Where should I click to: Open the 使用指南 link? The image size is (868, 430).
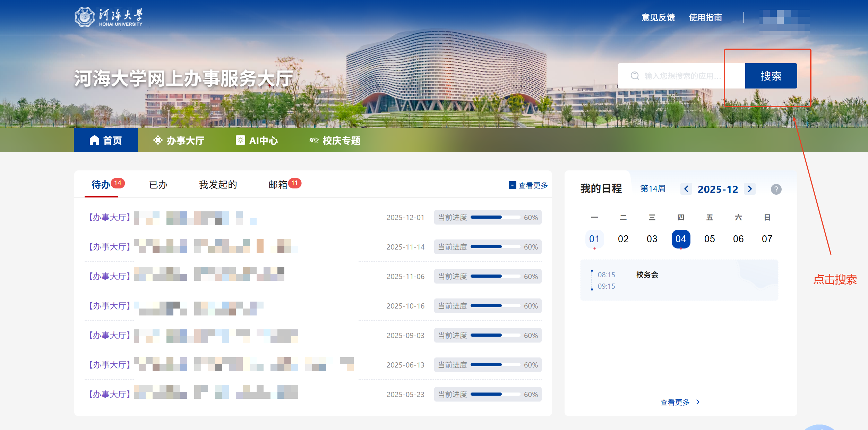(x=705, y=17)
